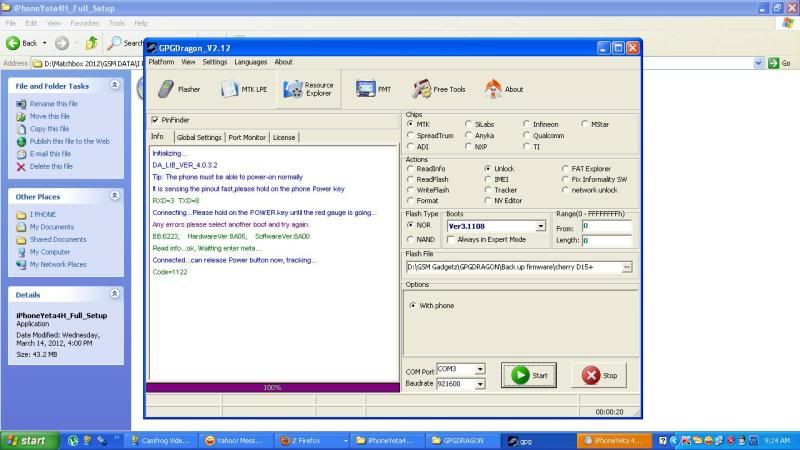Collapse File and Folder Tasks panel
This screenshot has width=800, height=450.
[115, 85]
